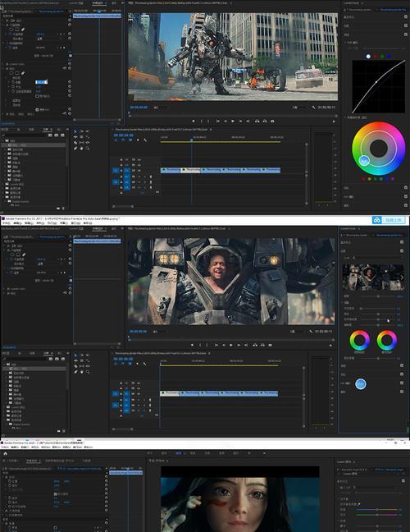Image resolution: width=410 pixels, height=532 pixels.
Task: Open timeline wrench settings in top timeline
Action: pos(145,140)
